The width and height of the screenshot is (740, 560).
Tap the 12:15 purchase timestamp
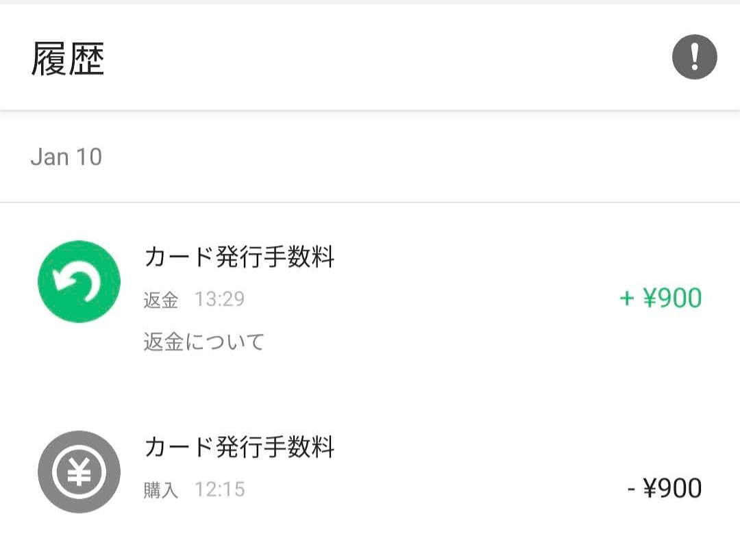[x=219, y=489]
